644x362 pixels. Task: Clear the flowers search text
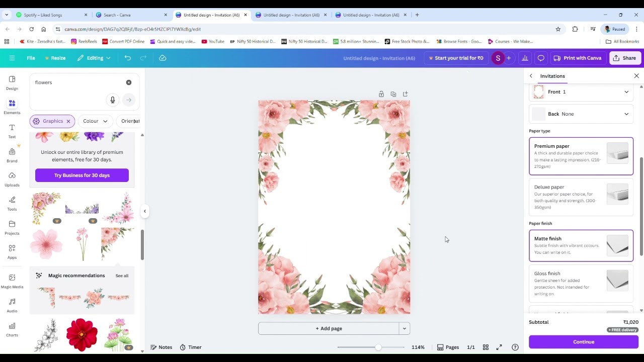coord(129,82)
